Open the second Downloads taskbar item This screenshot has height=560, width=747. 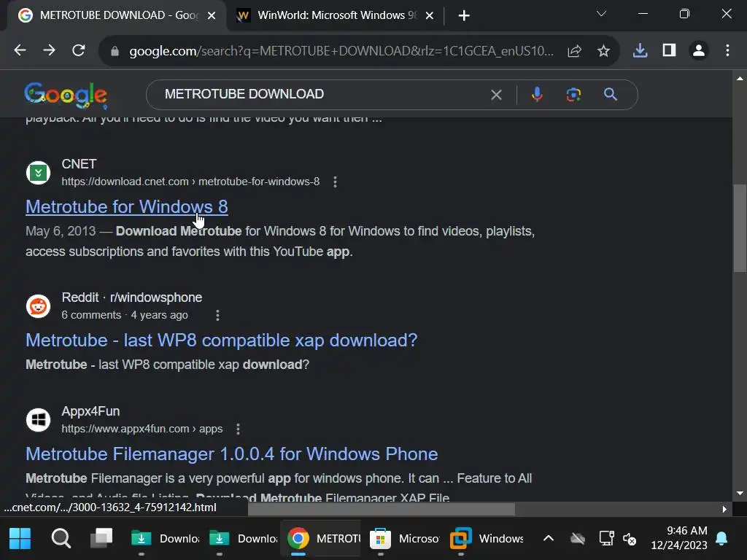243,539
